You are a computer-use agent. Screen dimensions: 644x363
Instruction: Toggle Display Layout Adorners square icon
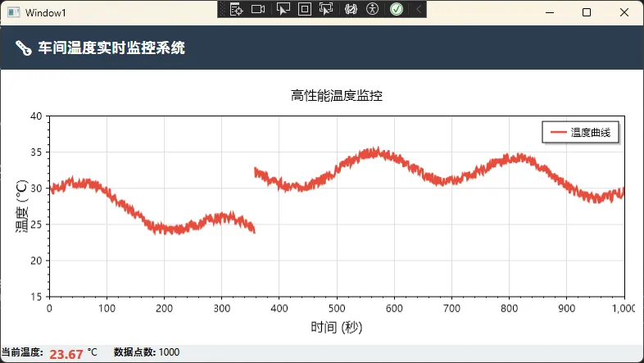304,9
